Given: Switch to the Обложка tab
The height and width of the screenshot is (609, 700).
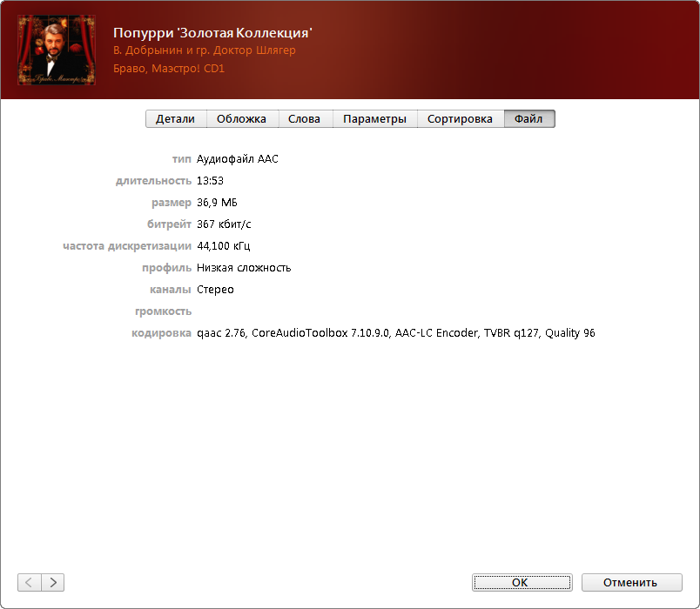Looking at the screenshot, I should tap(241, 119).
